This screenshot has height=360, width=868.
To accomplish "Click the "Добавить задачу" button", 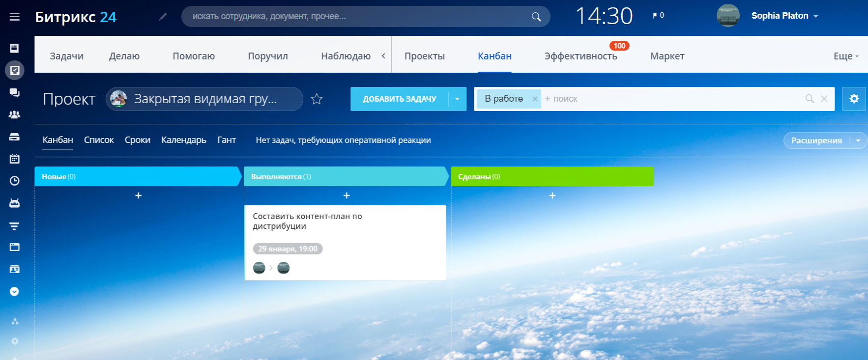I will (399, 99).
